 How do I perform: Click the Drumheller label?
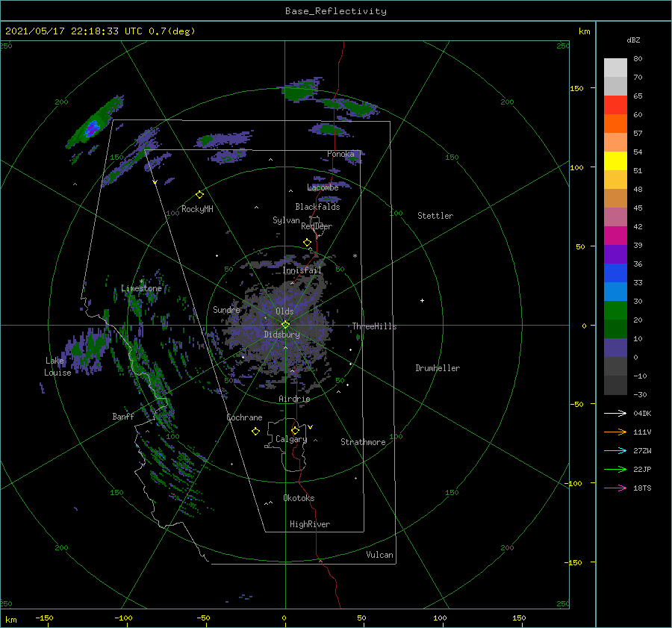(438, 368)
